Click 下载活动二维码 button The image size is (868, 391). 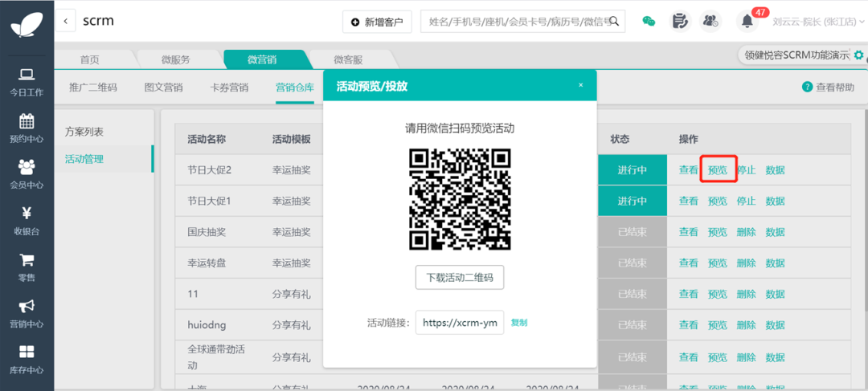click(460, 278)
